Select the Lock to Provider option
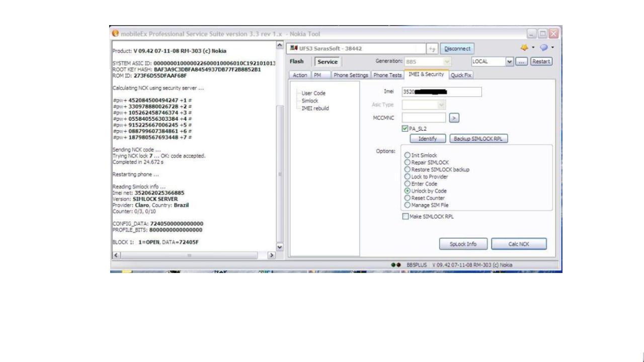 [x=408, y=176]
